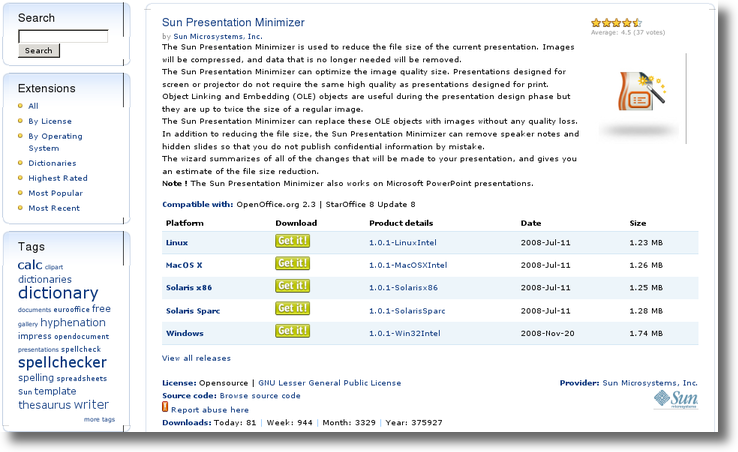Show Most Recent extensions

pos(54,208)
